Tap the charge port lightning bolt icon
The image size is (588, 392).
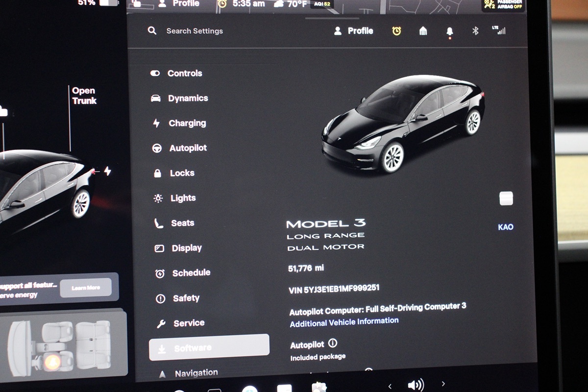[107, 171]
